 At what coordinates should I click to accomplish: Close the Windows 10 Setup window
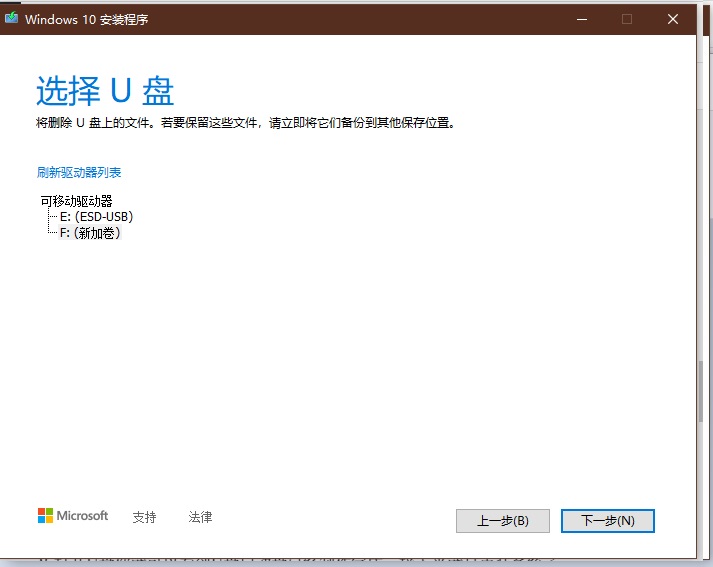click(673, 19)
